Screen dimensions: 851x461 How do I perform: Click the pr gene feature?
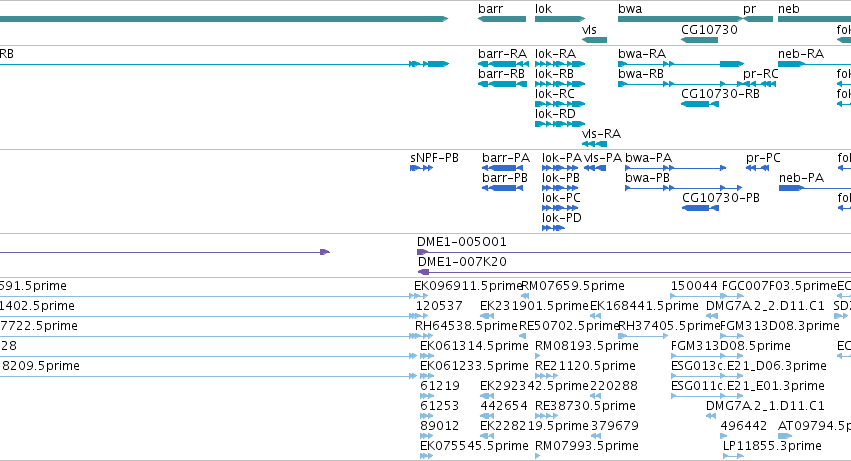758,19
